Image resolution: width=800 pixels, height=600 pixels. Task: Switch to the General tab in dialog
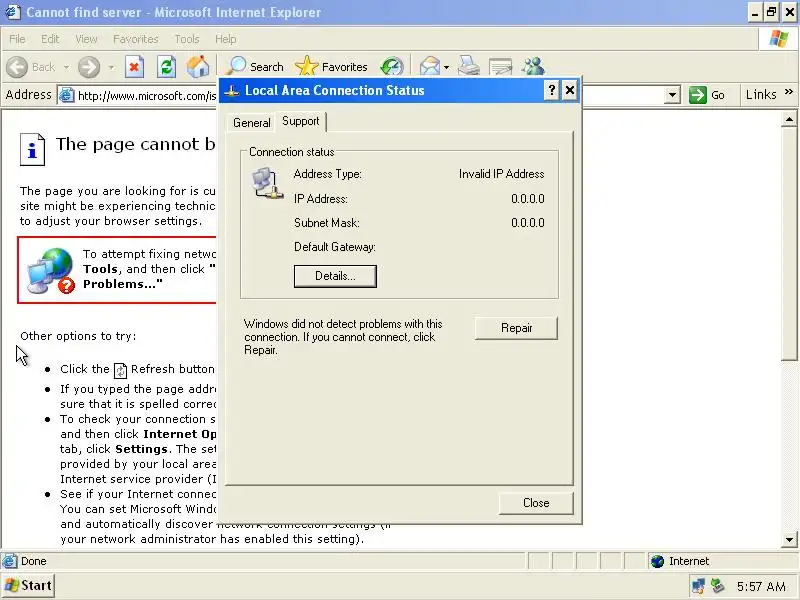click(x=252, y=123)
